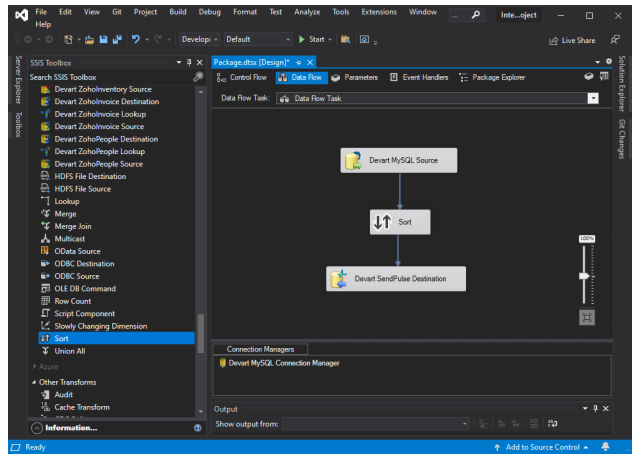Click the SSIS Toolbox search magnifier icon
Screen dimensions: 640x462
pos(198,77)
